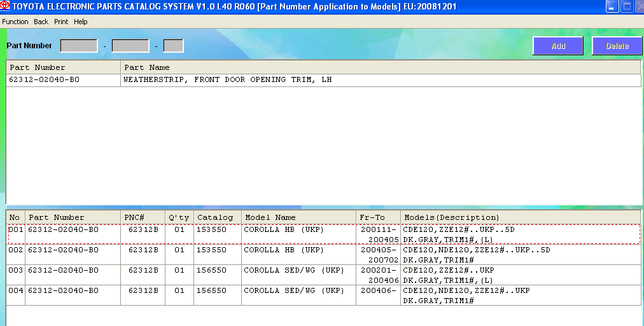Select row 001 in the results table
Image resolution: width=644 pixels, height=326 pixels.
[324, 234]
